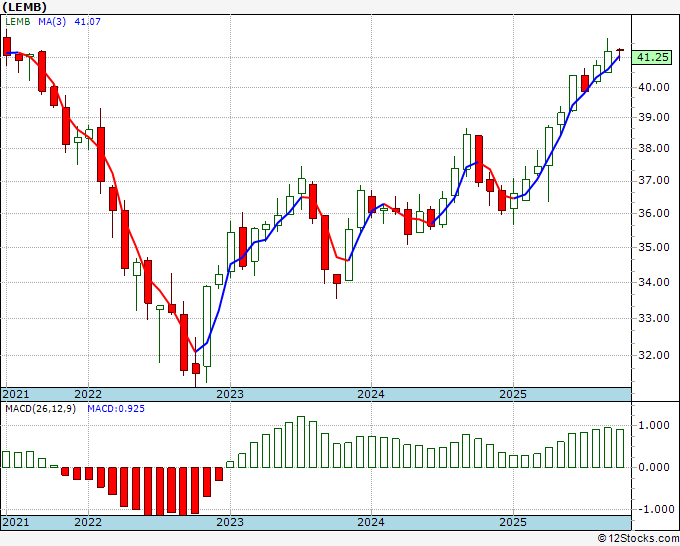Click the MACD:0.925 value label
680x546 pixels.
click(116, 409)
